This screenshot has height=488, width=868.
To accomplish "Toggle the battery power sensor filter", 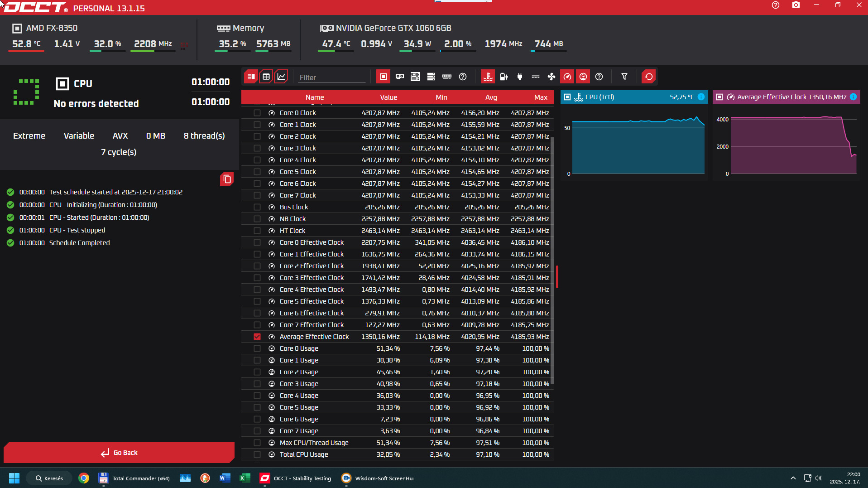I will click(x=504, y=77).
